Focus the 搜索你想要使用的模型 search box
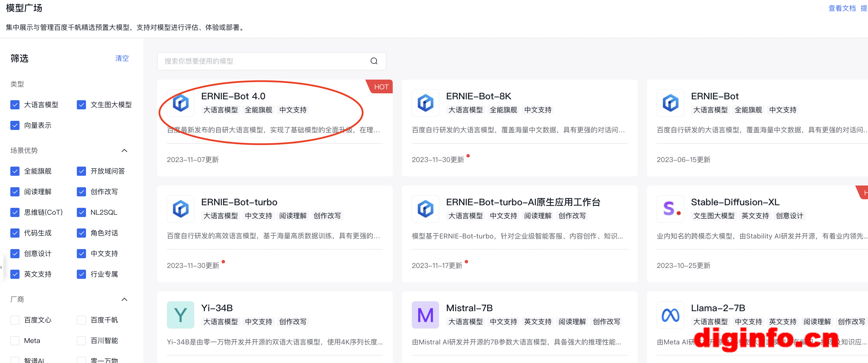Image resolution: width=868 pixels, height=363 pixels. (x=271, y=61)
